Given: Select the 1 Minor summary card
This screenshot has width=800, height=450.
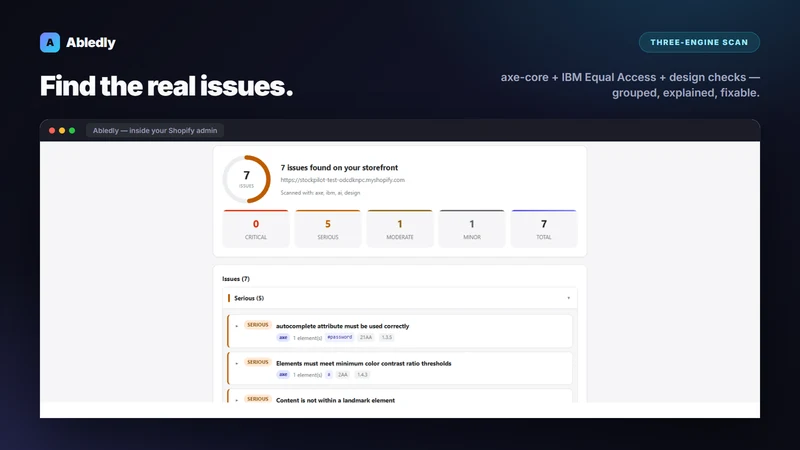Looking at the screenshot, I should [x=472, y=229].
